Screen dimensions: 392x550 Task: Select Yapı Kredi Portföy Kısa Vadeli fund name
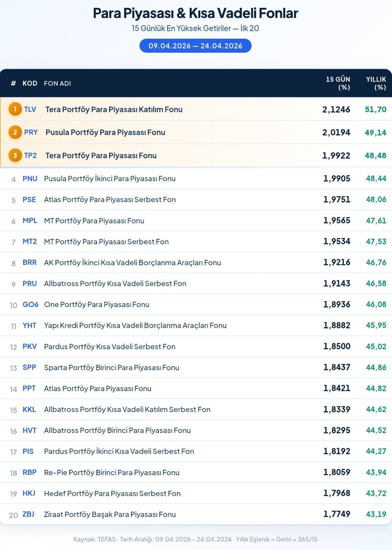[136, 325]
